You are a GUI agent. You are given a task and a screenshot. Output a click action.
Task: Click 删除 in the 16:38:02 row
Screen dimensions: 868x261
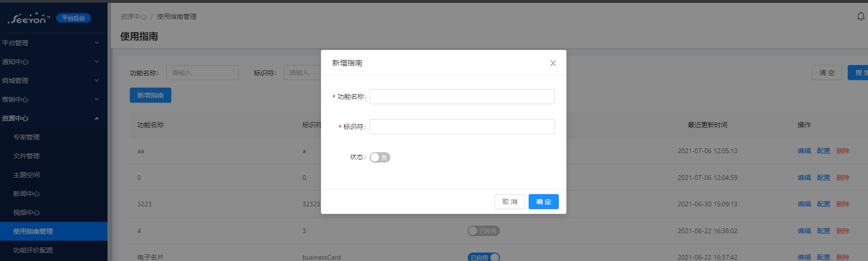[843, 231]
